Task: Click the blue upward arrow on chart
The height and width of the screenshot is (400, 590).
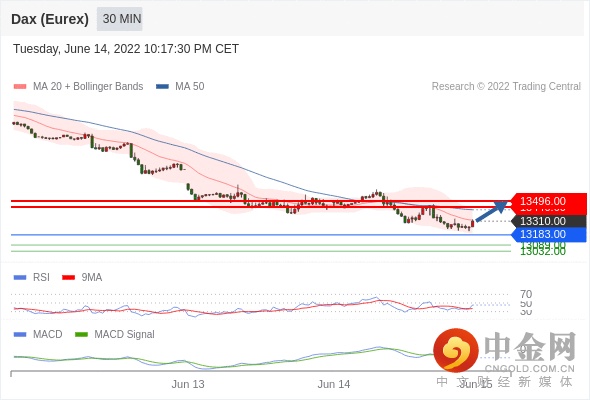Action: tap(491, 211)
